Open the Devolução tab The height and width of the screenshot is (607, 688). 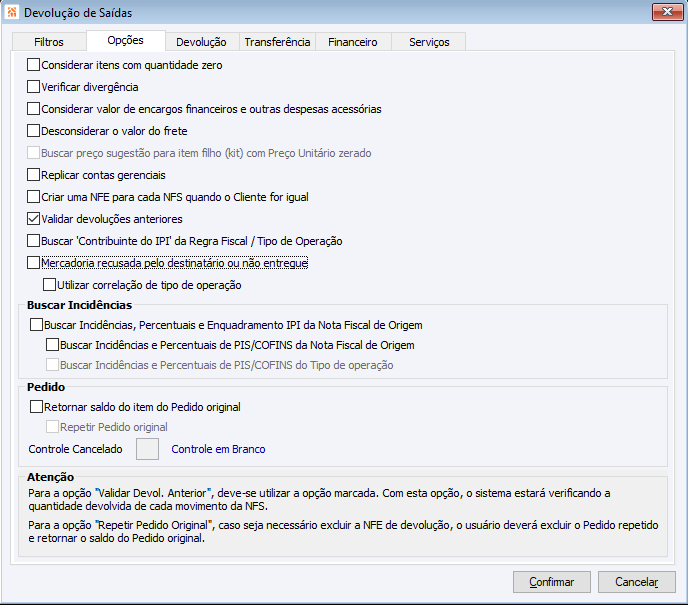(201, 42)
